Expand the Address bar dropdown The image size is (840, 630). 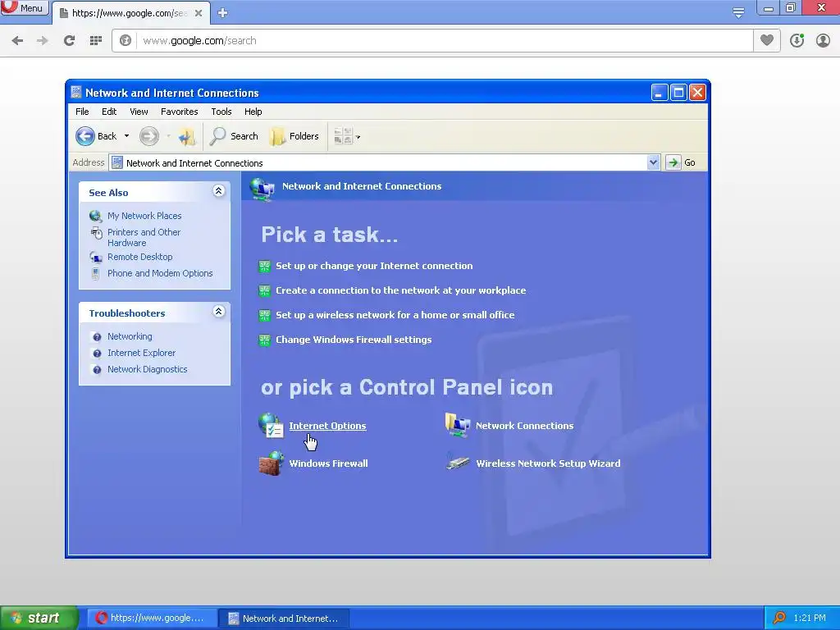click(653, 162)
